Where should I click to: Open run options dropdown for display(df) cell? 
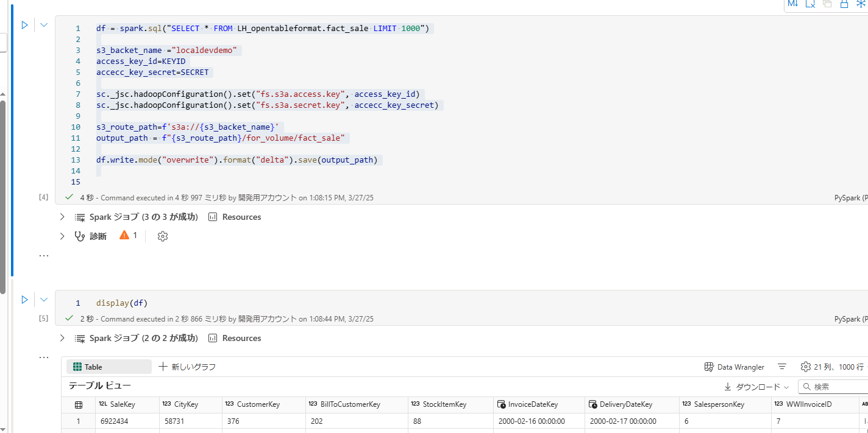point(44,300)
